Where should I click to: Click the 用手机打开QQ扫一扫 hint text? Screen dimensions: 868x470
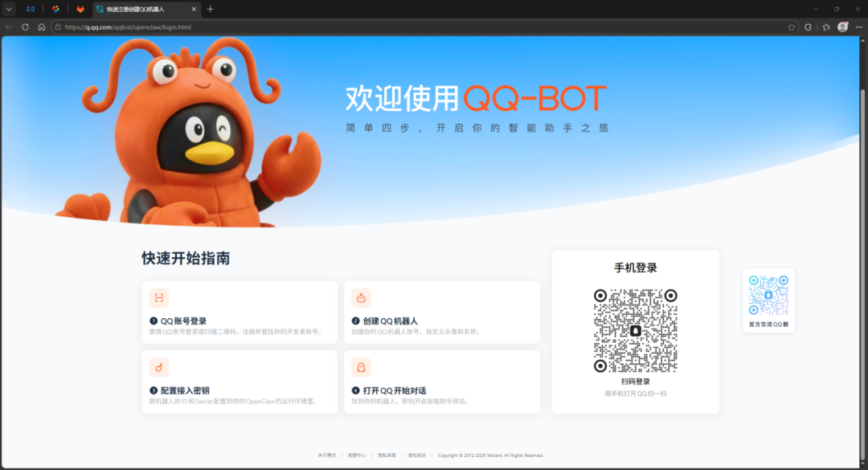click(636, 394)
